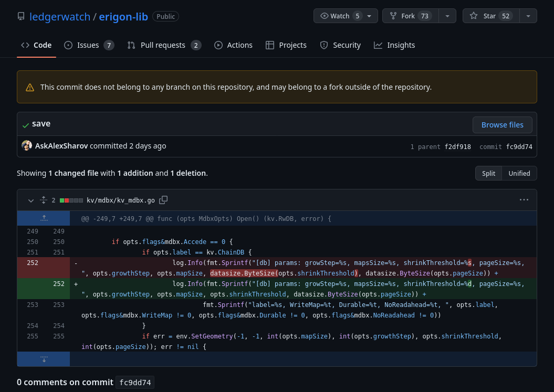The width and height of the screenshot is (554, 392).
Task: Open parent commit f2df918
Action: click(457, 147)
